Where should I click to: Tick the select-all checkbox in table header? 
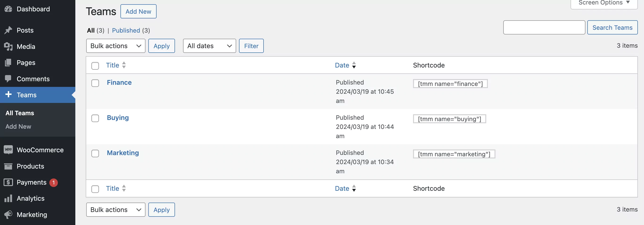[95, 66]
